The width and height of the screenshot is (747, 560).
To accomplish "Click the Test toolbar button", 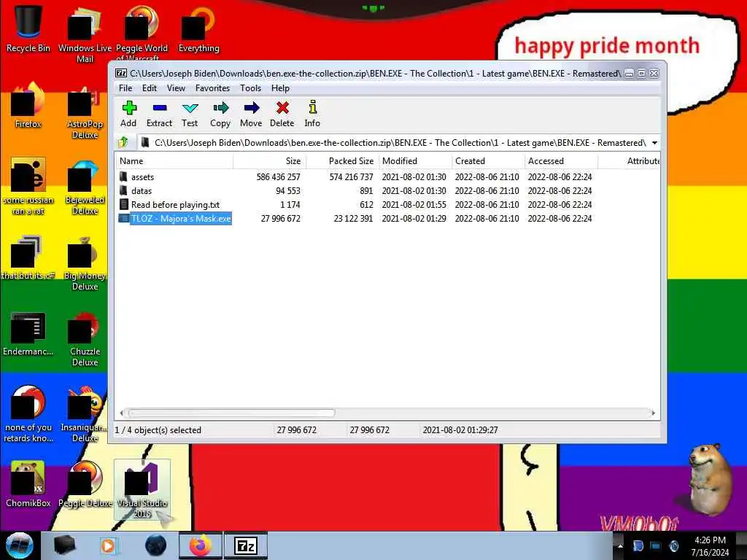I will [190, 114].
